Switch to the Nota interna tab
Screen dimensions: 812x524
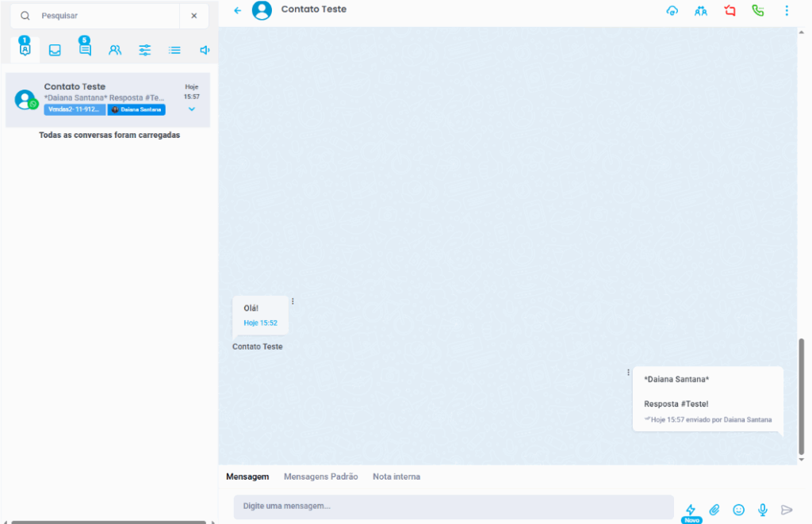coord(396,476)
